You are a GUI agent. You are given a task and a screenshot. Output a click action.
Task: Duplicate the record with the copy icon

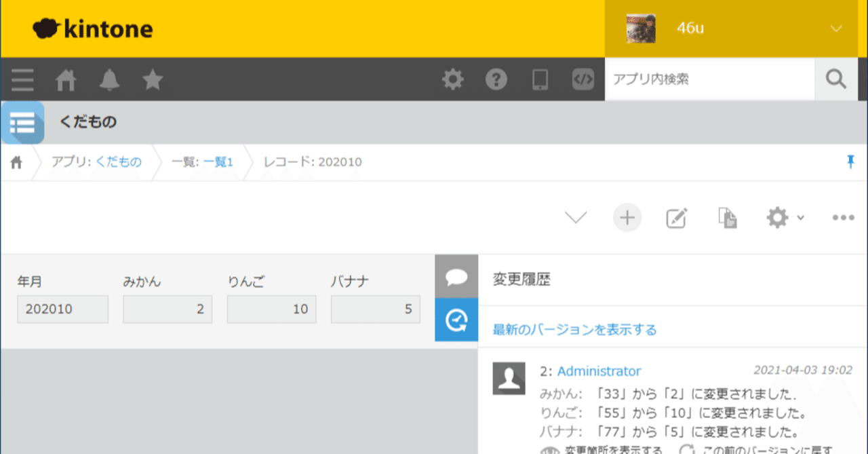[x=727, y=217]
